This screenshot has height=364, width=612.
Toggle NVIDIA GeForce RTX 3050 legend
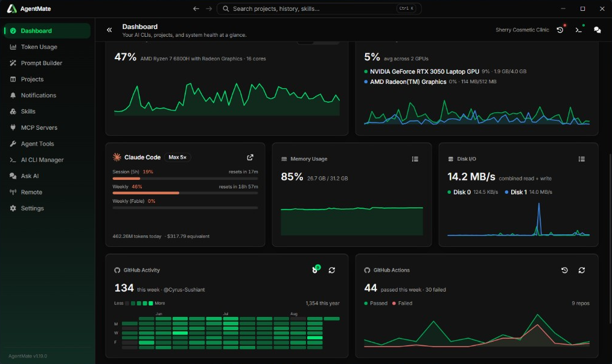point(445,71)
